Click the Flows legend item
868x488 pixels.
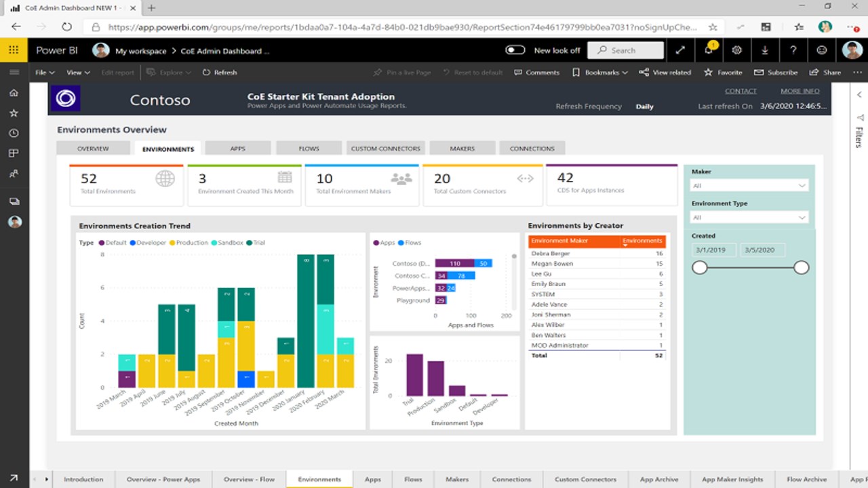(x=410, y=243)
